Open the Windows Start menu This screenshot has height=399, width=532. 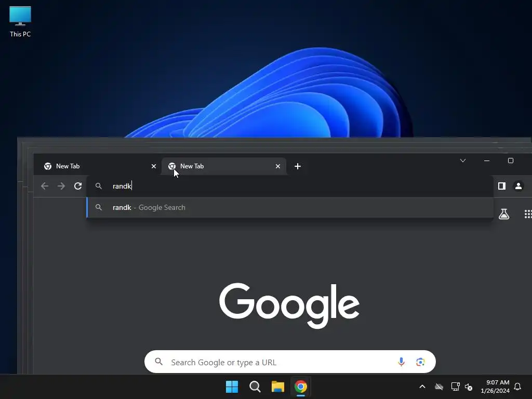[232, 387]
